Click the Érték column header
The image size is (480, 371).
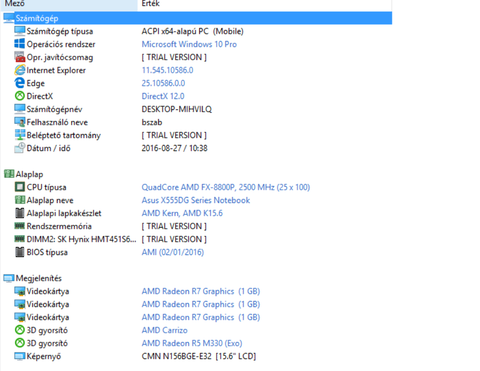point(265,4)
